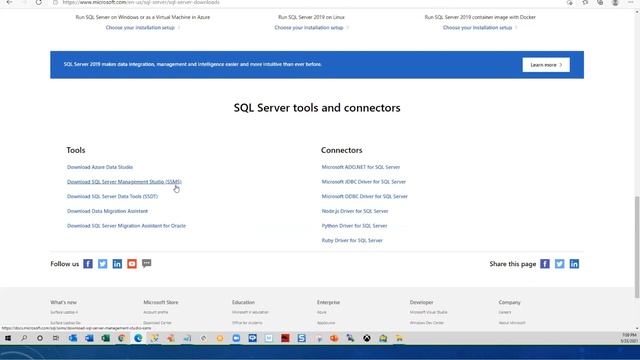Open SQL Server Migration Assistant for Oracle
The image size is (640, 360).
click(x=126, y=226)
